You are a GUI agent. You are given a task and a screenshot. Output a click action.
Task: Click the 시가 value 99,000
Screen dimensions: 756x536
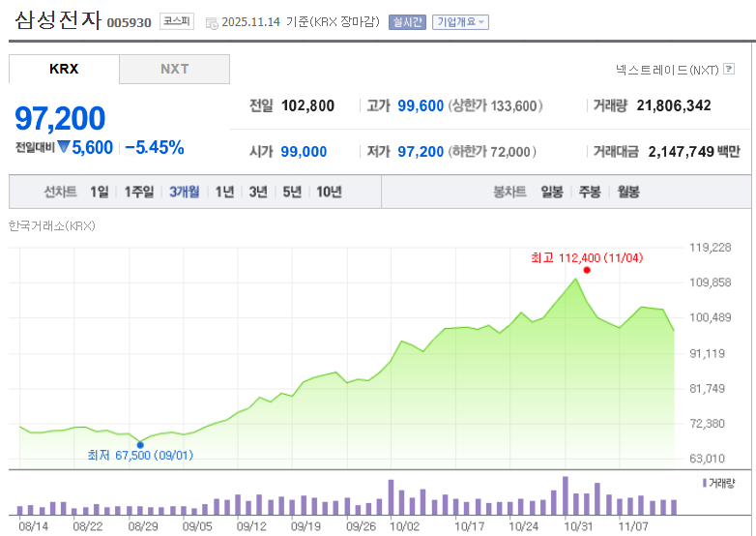(304, 152)
